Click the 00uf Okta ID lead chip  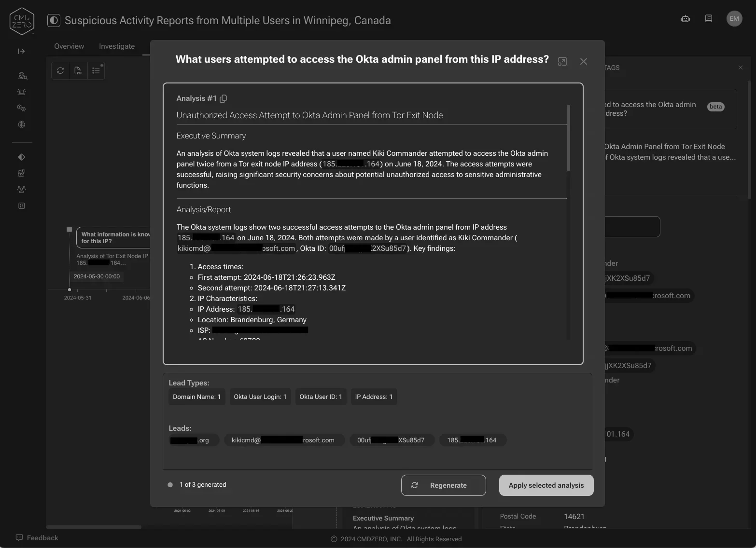392,440
